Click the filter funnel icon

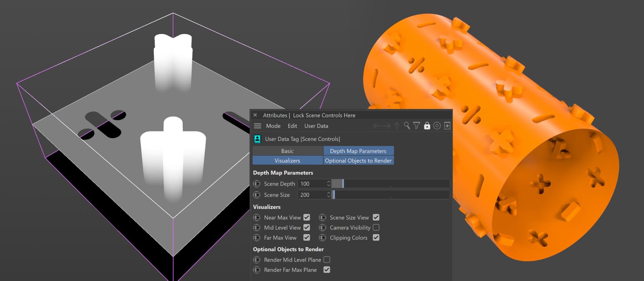[x=417, y=126]
